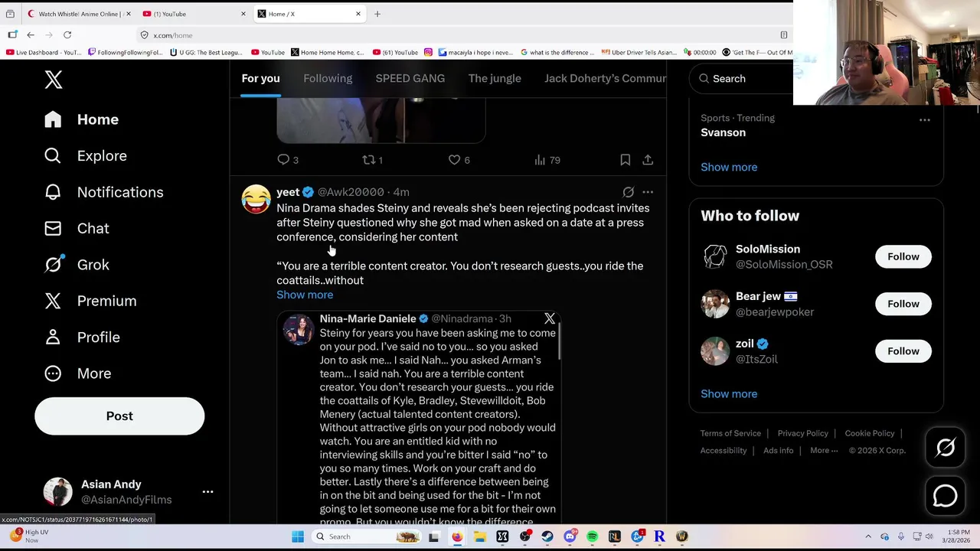Screen dimensions: 980x551
Task: Follow Bear jew
Action: click(903, 304)
